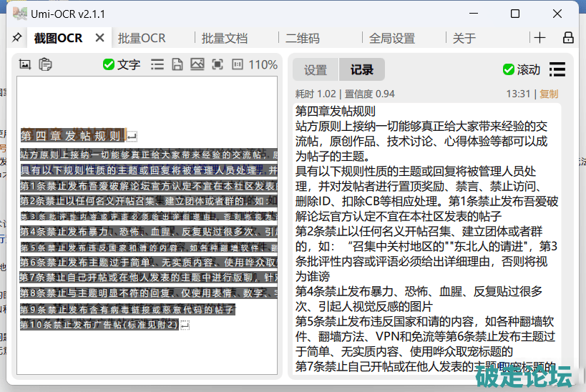Click the save file icon in toolbar
Viewport: 586px width, 392px height.
point(177,64)
